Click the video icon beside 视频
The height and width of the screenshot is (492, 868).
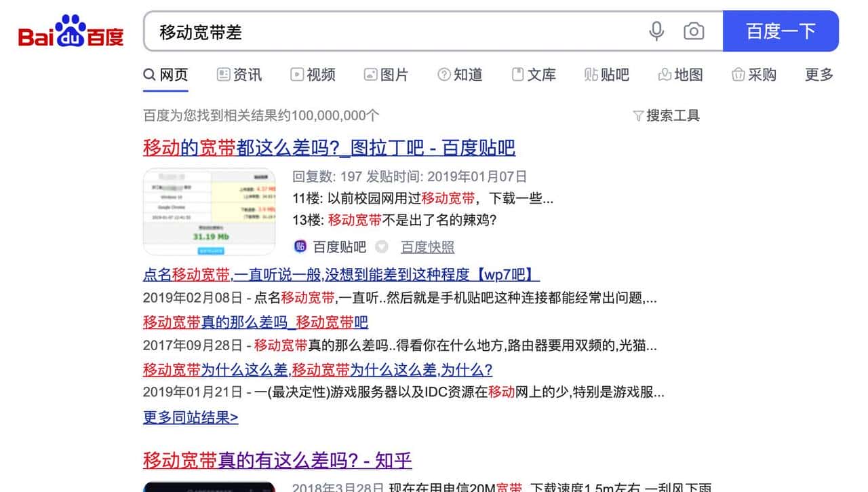[x=297, y=75]
